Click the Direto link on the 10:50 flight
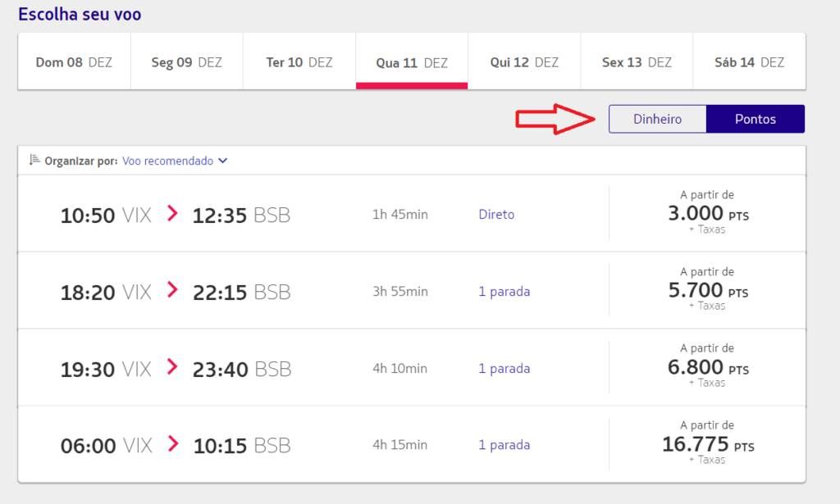 click(496, 215)
